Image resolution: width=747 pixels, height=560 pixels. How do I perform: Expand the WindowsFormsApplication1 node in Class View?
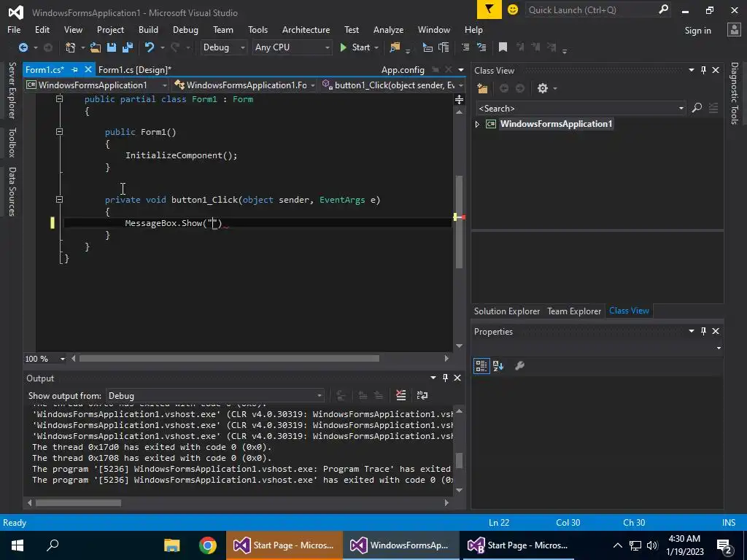coord(477,124)
